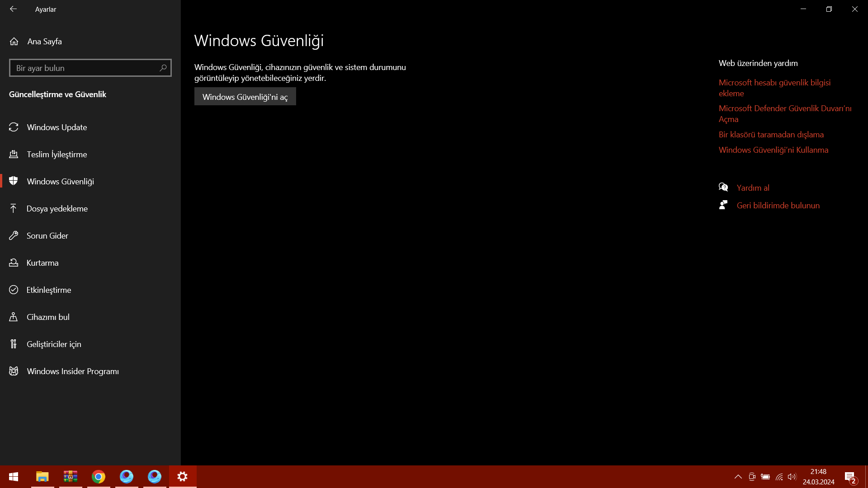This screenshot has width=868, height=488.
Task: Click the Cihazımı bul label
Action: click(48, 317)
